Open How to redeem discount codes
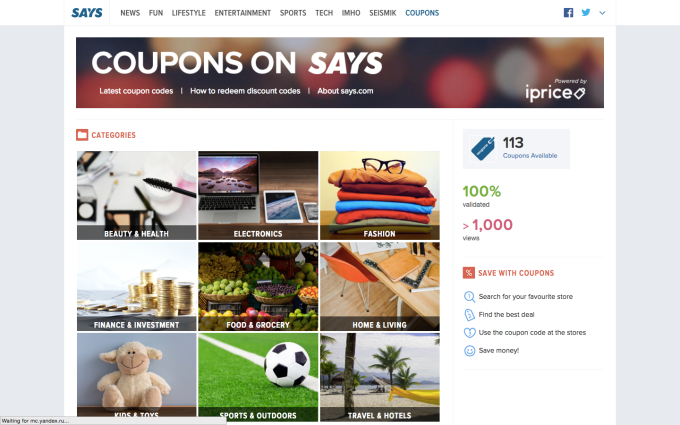Screen dimensions: 680x425 (245, 91)
